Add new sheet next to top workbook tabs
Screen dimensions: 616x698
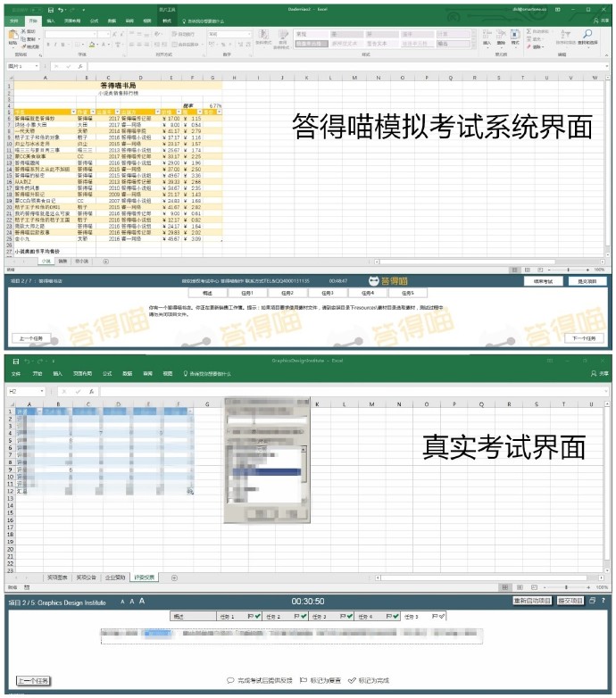tap(106, 262)
